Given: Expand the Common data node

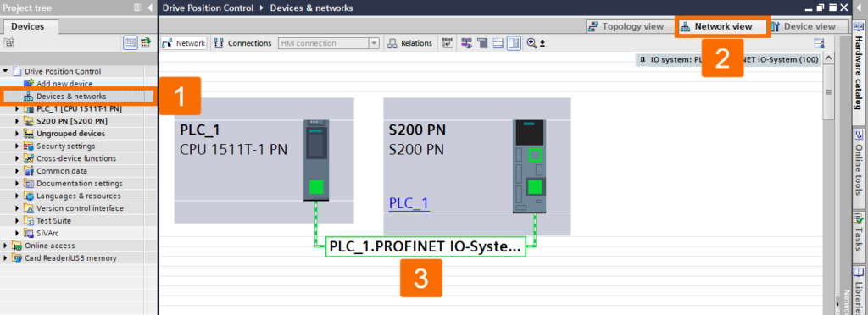Looking at the screenshot, I should (17, 171).
